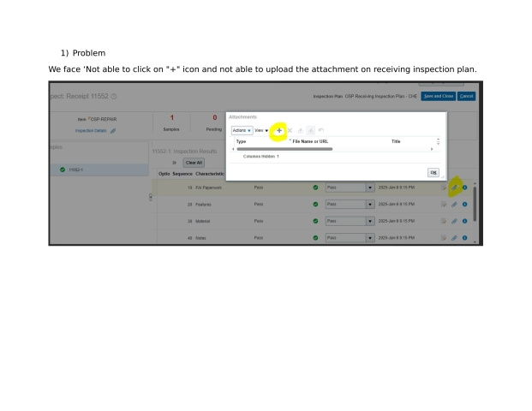Open the View menu in Attachments

point(261,130)
